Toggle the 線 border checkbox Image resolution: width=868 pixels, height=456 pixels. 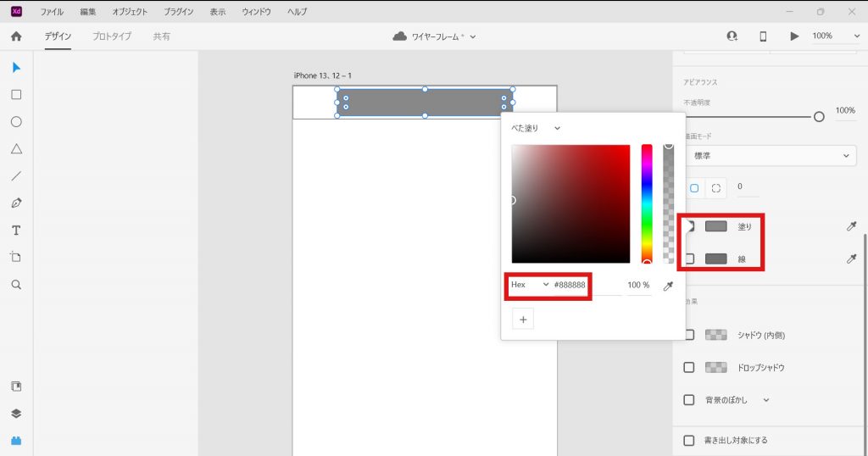(x=689, y=259)
